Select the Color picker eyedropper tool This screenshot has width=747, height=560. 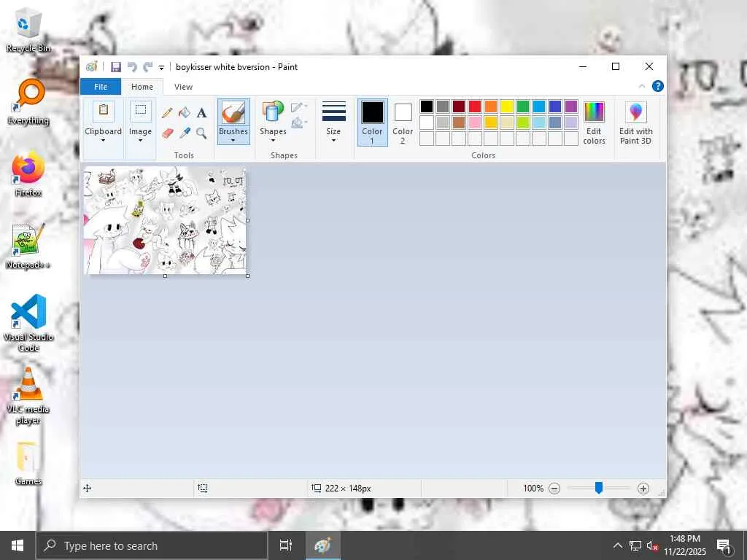click(185, 133)
